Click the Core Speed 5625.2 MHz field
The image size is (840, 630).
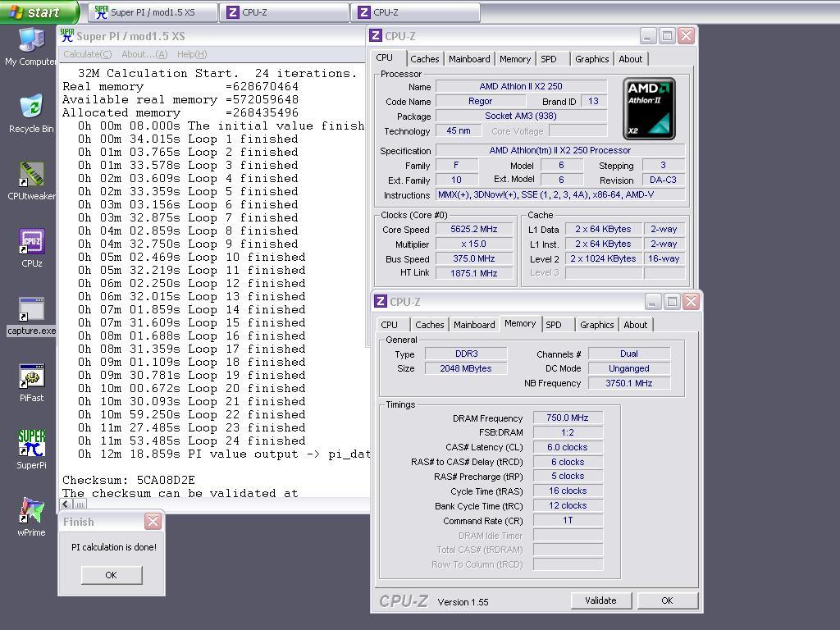pyautogui.click(x=474, y=230)
